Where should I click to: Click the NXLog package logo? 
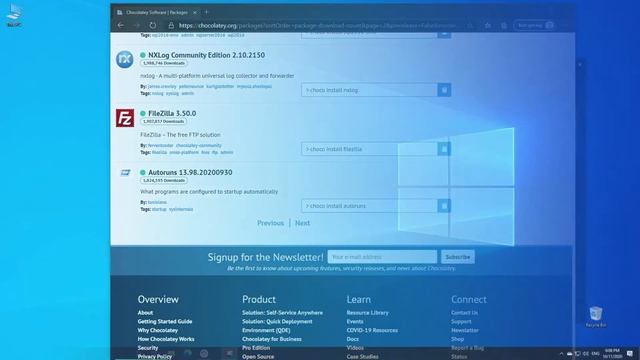click(124, 59)
